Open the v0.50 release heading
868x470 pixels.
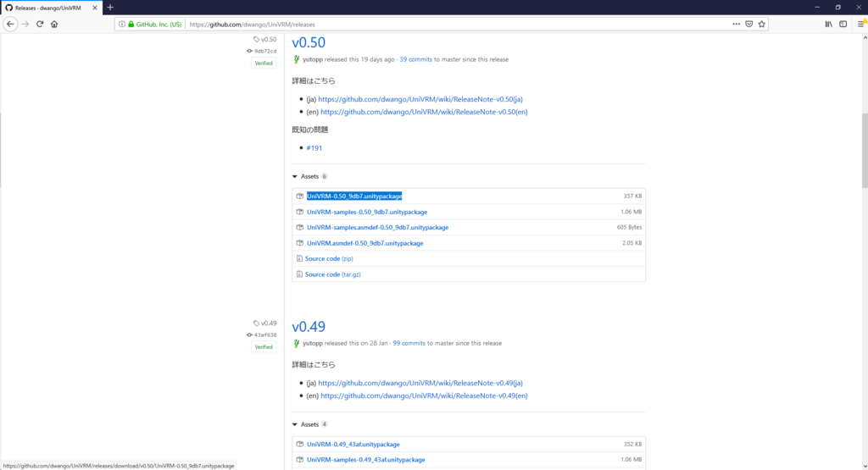(x=309, y=42)
